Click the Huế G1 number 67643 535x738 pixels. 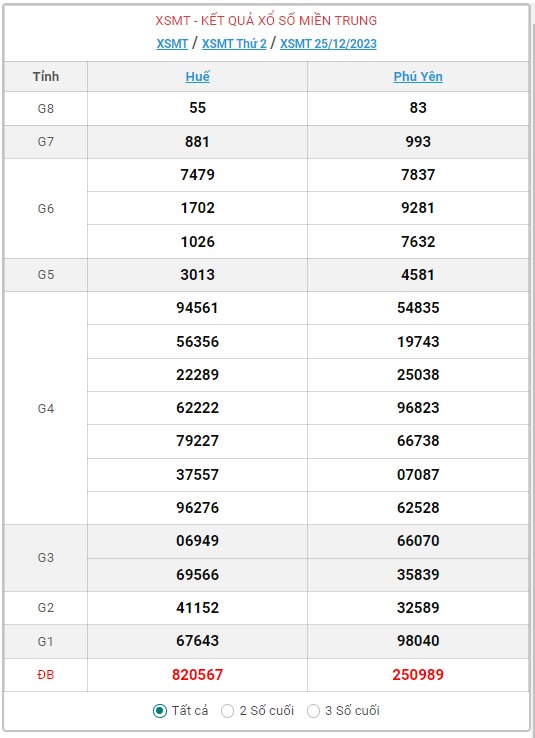click(x=198, y=641)
